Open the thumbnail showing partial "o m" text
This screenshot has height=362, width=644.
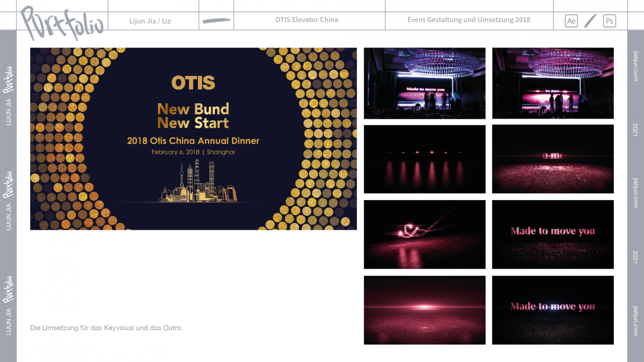pos(553,159)
